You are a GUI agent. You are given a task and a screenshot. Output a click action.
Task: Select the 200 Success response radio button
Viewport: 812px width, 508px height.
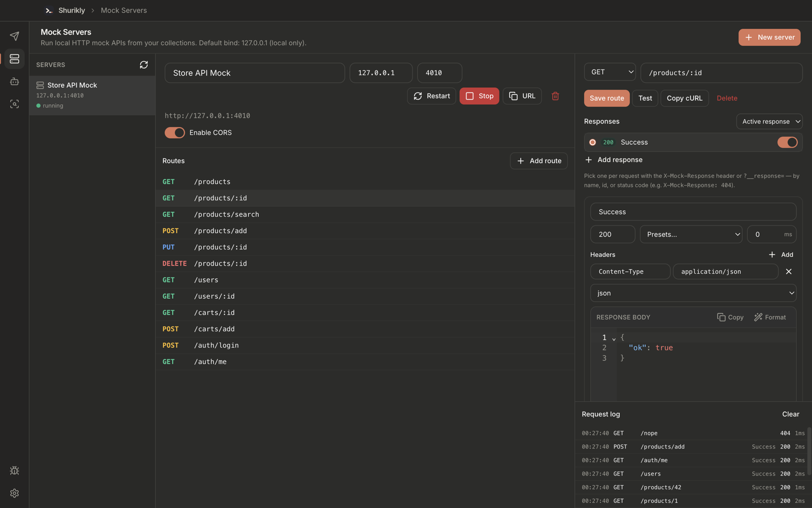[x=592, y=142]
